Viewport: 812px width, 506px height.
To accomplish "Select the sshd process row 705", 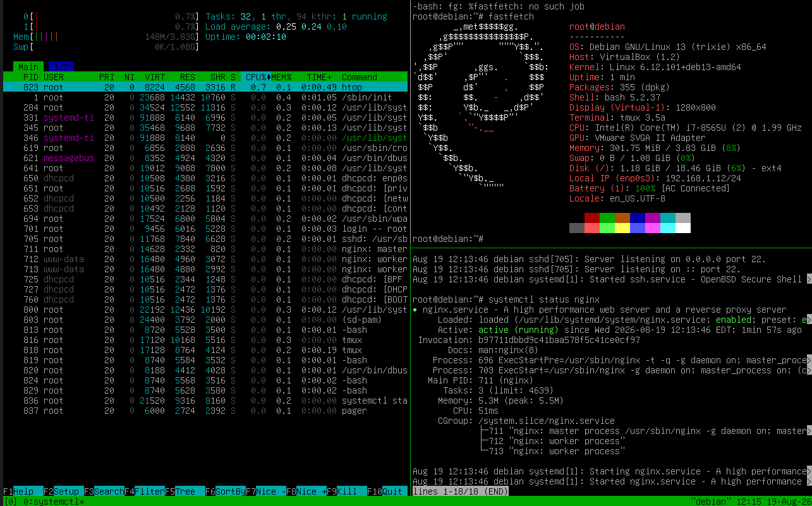I will pos(205,239).
